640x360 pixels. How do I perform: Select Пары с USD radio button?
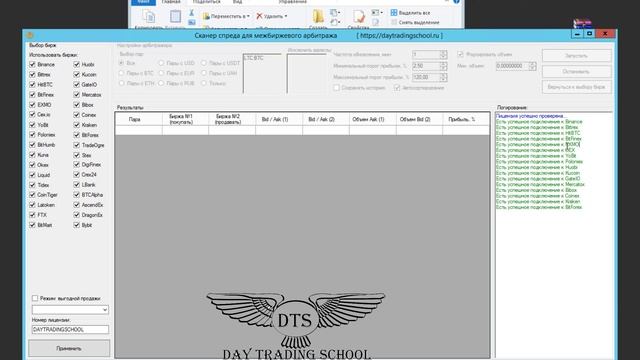(161, 63)
